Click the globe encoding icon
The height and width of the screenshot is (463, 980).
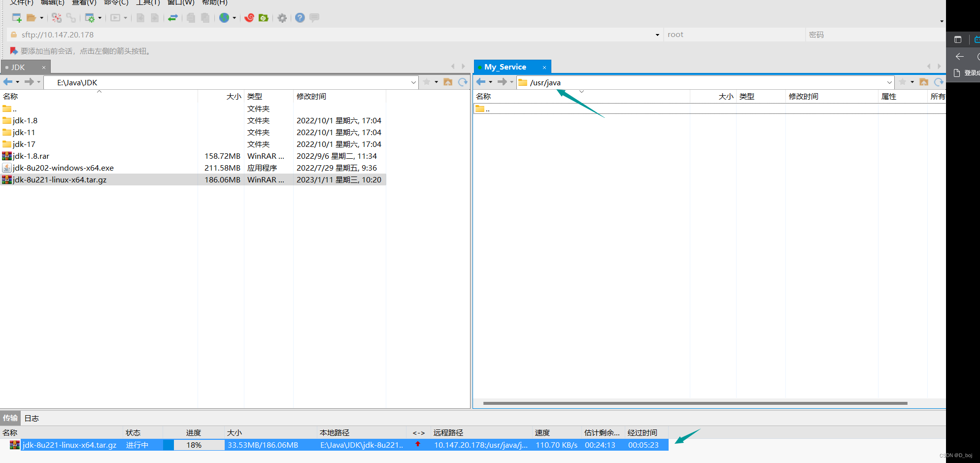pos(224,18)
